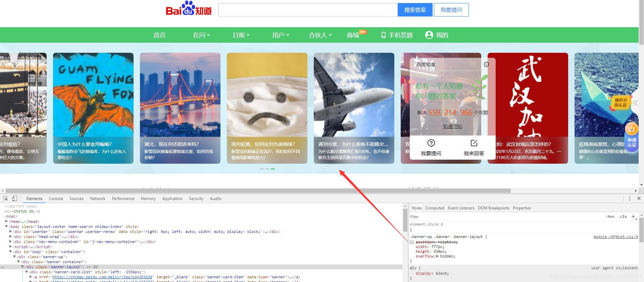Collapse the banner-layout div node
The height and width of the screenshot is (282, 644).
click(22, 267)
